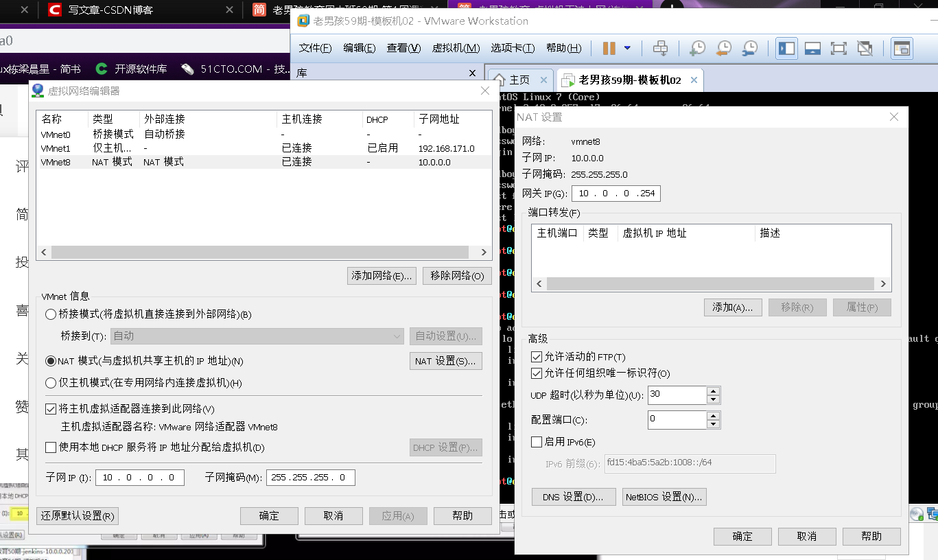The height and width of the screenshot is (560, 938).
Task: Click the thumbnail bar toolbar icon
Action: click(812, 48)
